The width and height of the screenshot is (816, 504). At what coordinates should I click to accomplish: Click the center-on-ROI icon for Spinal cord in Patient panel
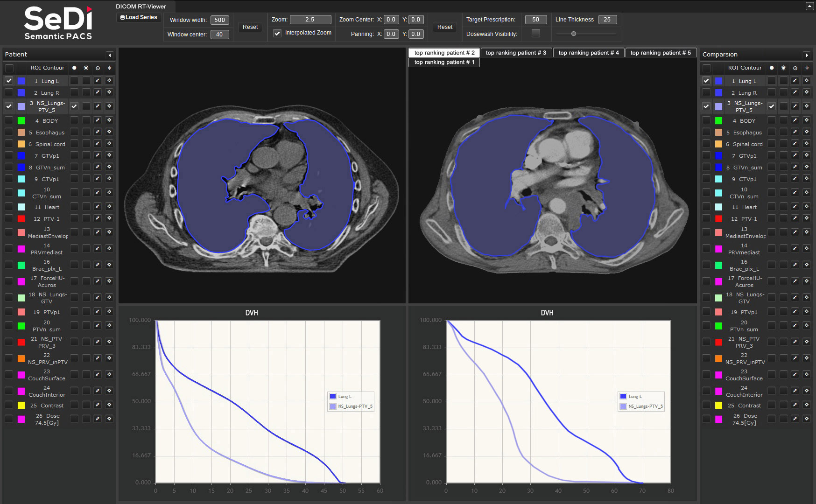coord(109,144)
